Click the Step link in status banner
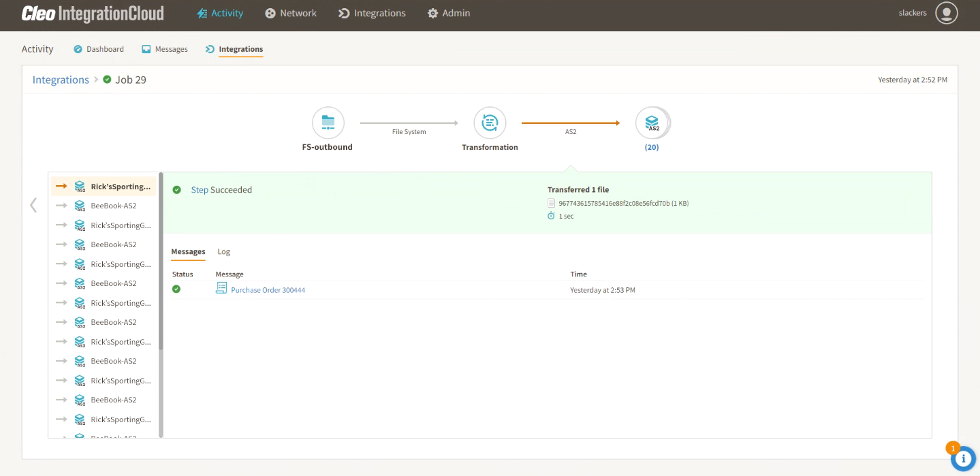980x476 pixels. pyautogui.click(x=200, y=190)
